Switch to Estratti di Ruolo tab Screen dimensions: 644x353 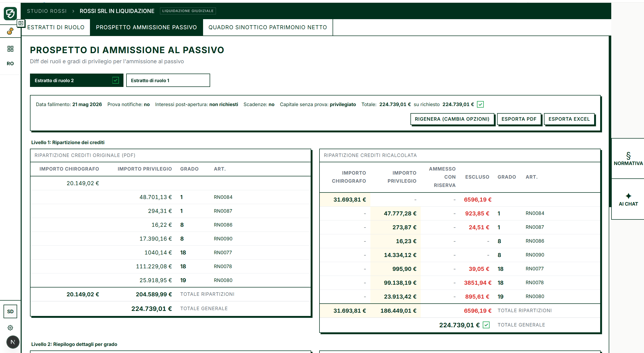tap(56, 27)
